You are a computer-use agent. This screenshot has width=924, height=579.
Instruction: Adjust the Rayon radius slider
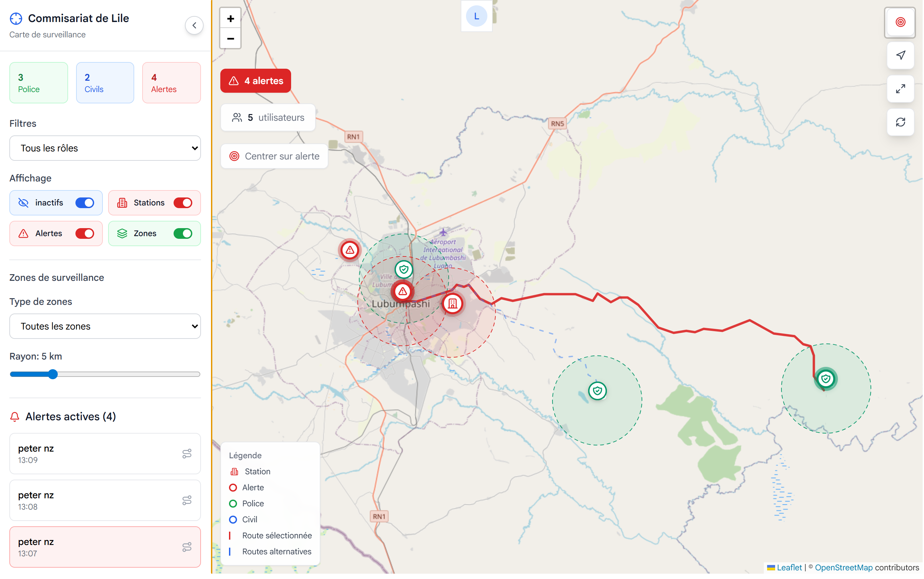(52, 374)
